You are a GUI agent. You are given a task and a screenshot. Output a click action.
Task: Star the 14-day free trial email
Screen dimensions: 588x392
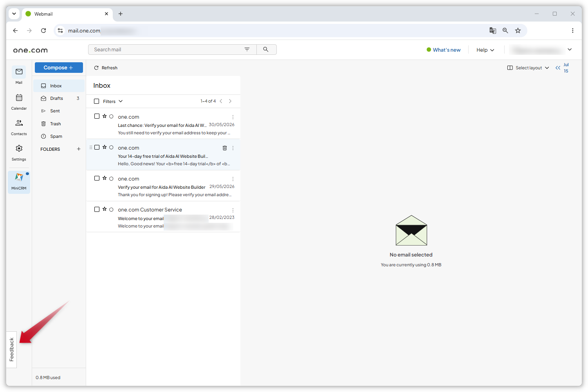pos(105,147)
